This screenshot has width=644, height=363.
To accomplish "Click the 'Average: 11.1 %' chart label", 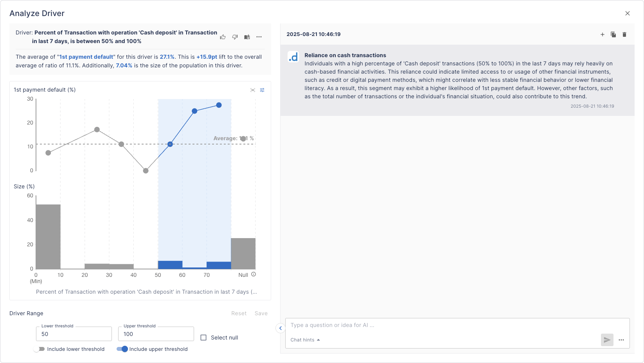I will click(x=234, y=138).
